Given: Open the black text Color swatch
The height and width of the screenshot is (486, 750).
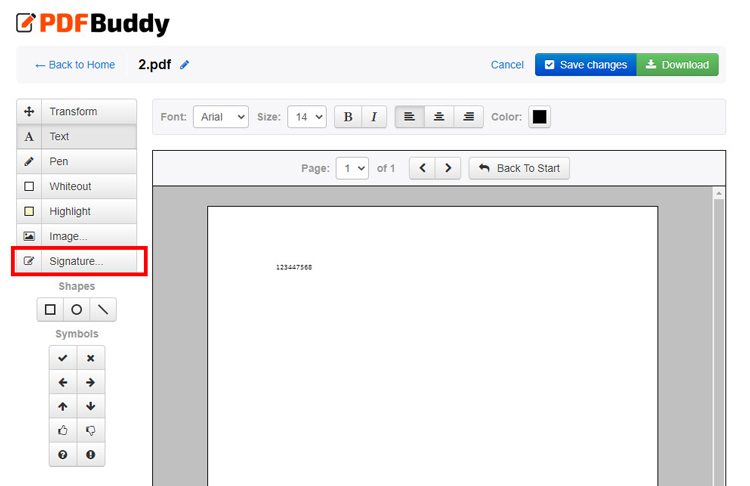Looking at the screenshot, I should click(x=539, y=117).
